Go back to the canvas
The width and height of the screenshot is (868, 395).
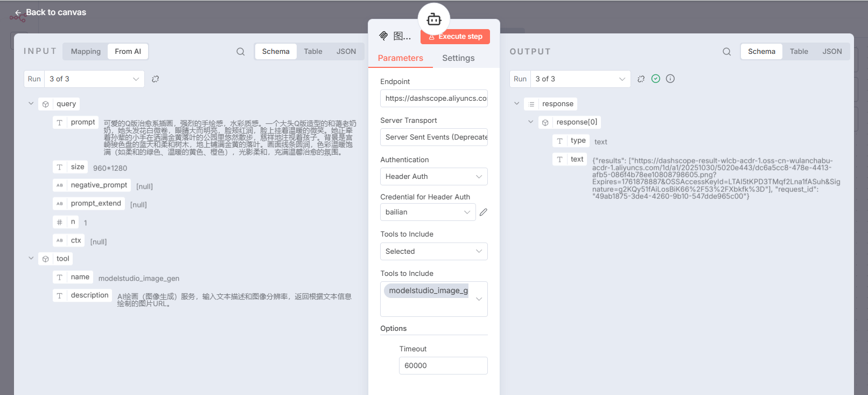tap(51, 12)
